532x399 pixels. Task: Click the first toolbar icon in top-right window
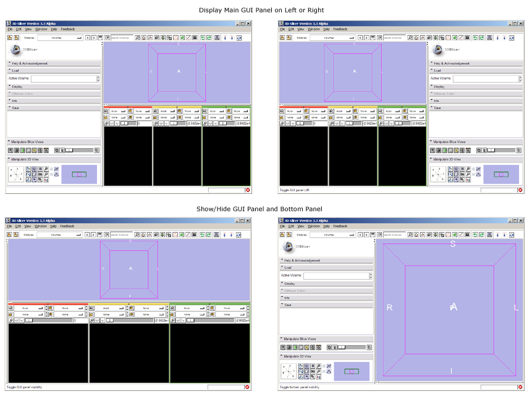(282, 38)
